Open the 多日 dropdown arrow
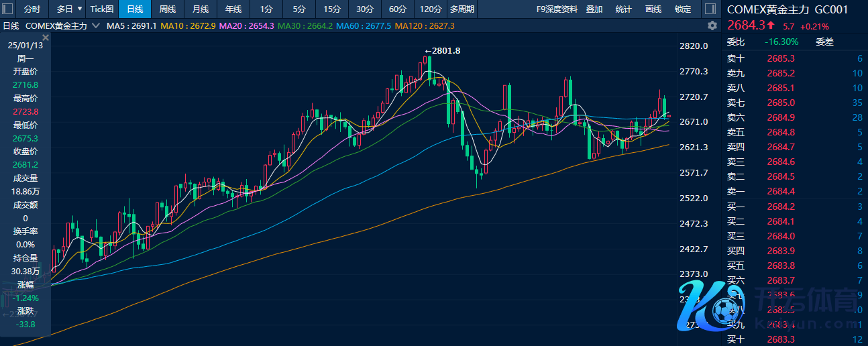 click(80, 9)
